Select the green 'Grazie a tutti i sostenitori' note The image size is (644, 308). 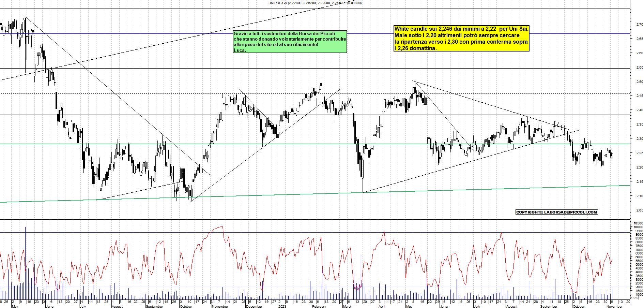click(x=290, y=42)
